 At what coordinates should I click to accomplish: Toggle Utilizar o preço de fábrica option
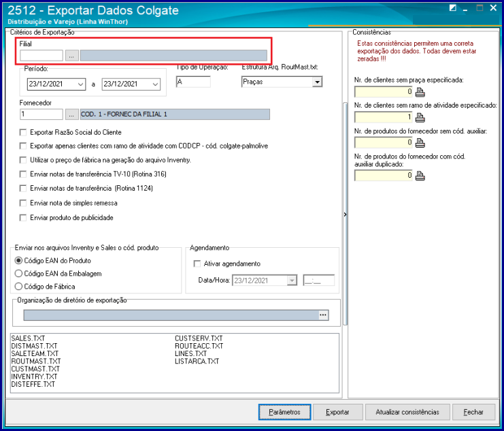[x=23, y=160]
